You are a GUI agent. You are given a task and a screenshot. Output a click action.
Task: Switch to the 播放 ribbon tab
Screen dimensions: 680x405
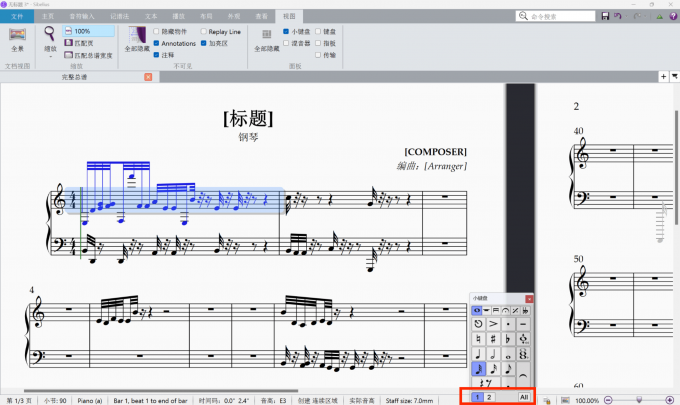click(x=178, y=17)
